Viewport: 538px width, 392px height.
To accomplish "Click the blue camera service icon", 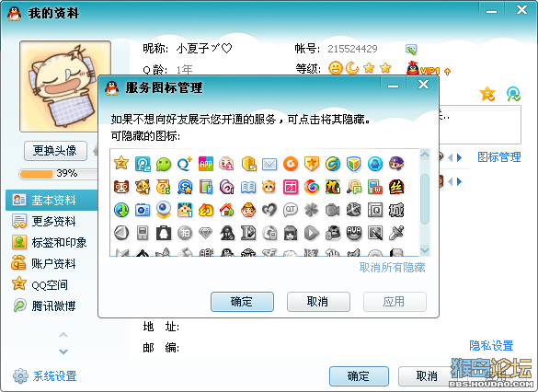I will click(143, 210).
